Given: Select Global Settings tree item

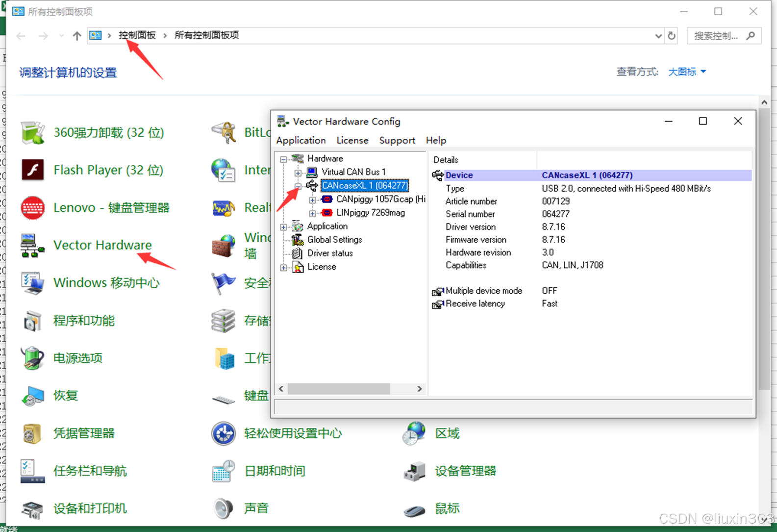Looking at the screenshot, I should tap(334, 240).
